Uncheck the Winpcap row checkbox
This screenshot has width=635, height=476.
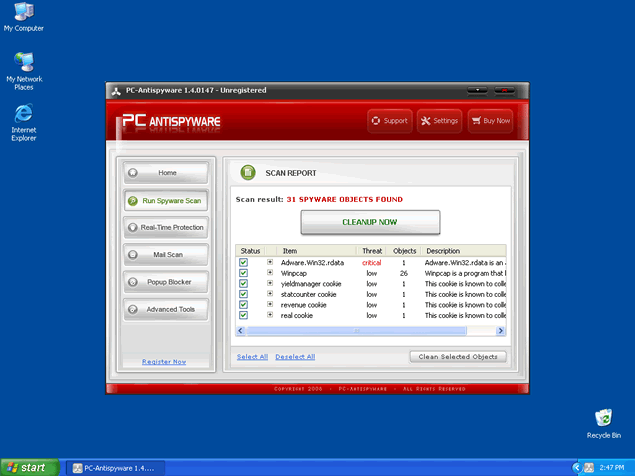click(243, 273)
